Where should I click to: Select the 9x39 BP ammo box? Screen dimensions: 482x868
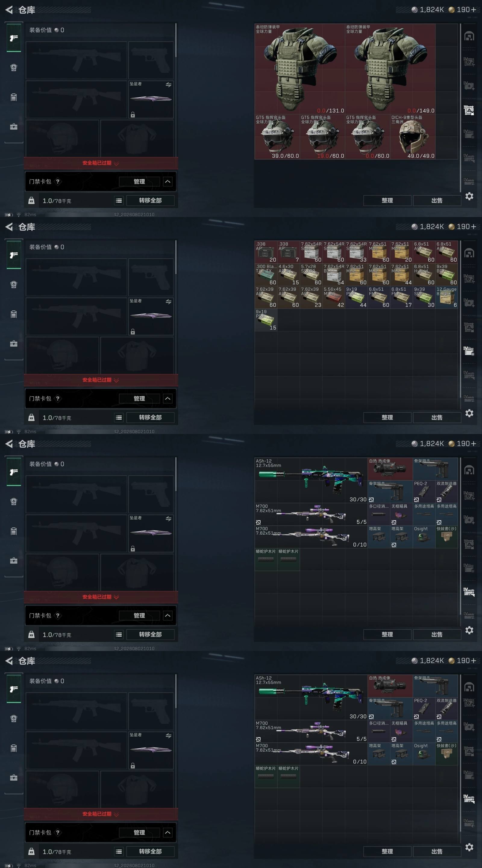(447, 275)
